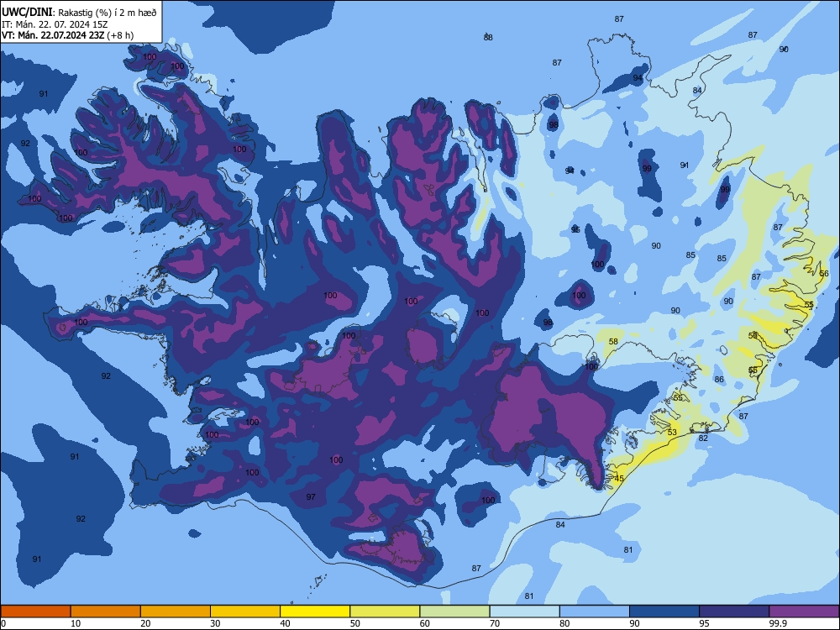Click the 'VT: Mán. 22.07.2024 23Z (+8 h)' line
Viewport: 840px width, 630px height.
(67, 35)
